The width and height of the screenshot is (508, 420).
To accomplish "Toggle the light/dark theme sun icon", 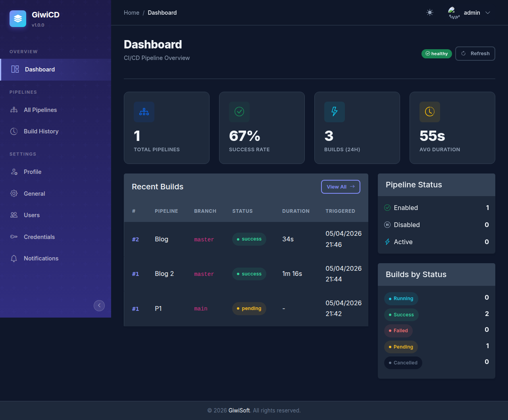I will tap(429, 12).
